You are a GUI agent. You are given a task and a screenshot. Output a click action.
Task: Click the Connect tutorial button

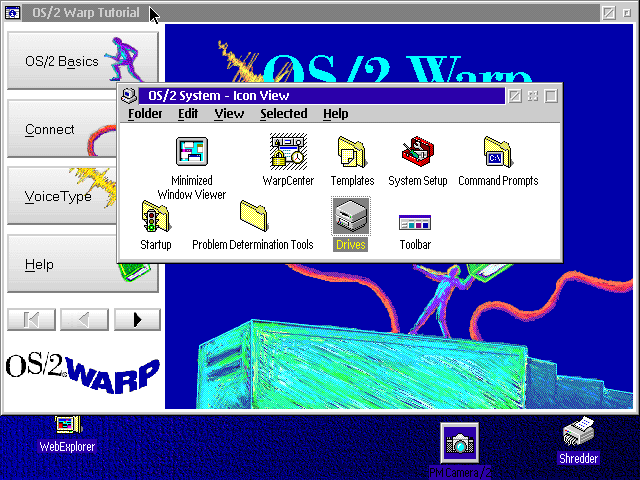62,129
